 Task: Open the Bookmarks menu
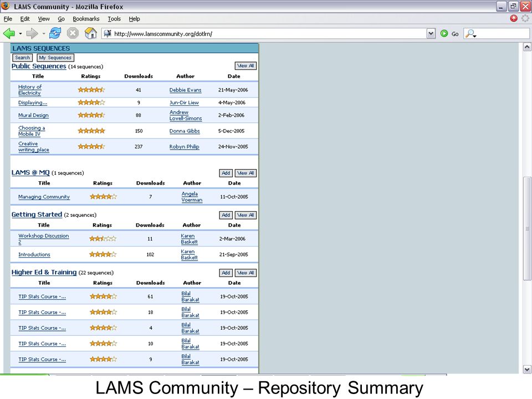pos(86,19)
